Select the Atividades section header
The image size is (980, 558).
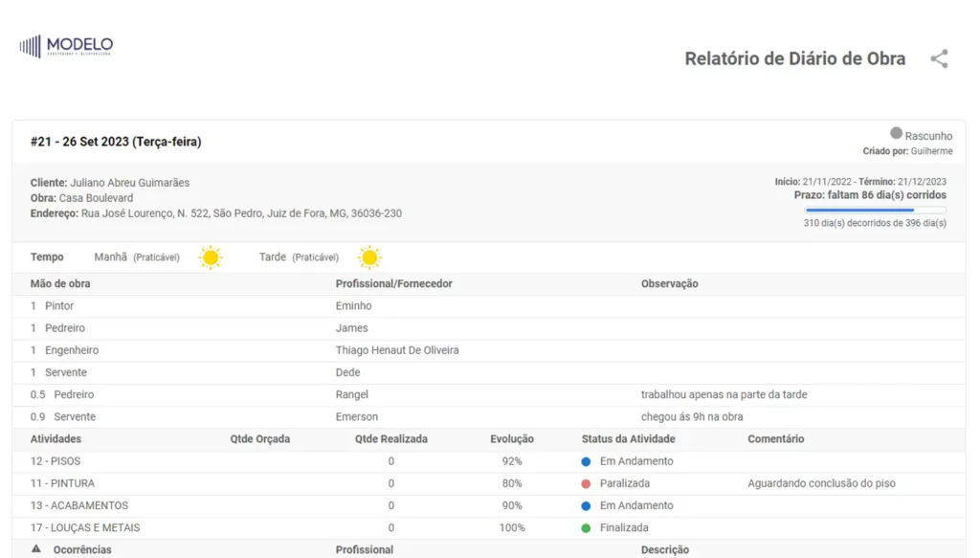pyautogui.click(x=56, y=438)
